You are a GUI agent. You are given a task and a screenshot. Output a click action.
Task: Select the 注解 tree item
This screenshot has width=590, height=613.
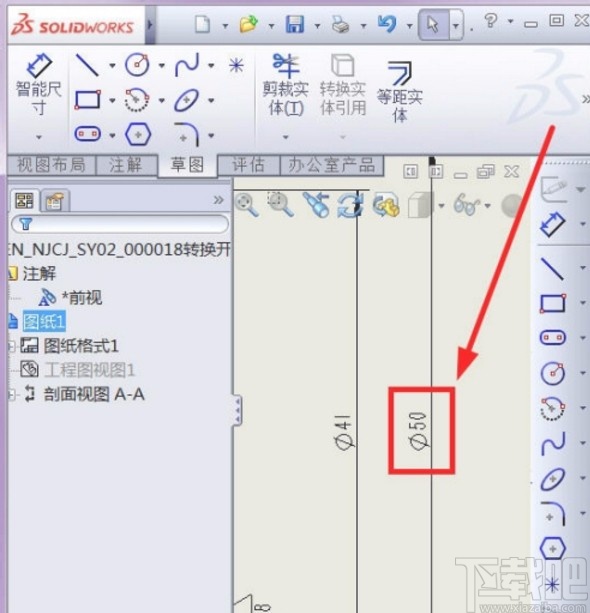click(39, 273)
